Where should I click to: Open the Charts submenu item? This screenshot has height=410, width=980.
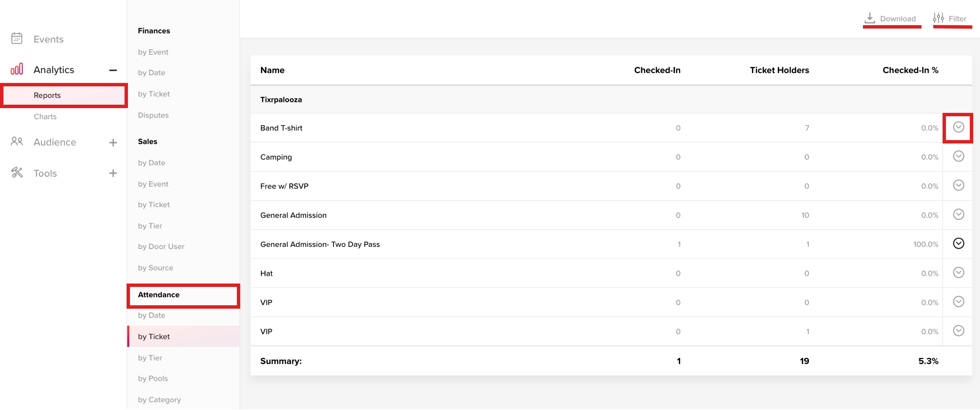click(x=45, y=117)
